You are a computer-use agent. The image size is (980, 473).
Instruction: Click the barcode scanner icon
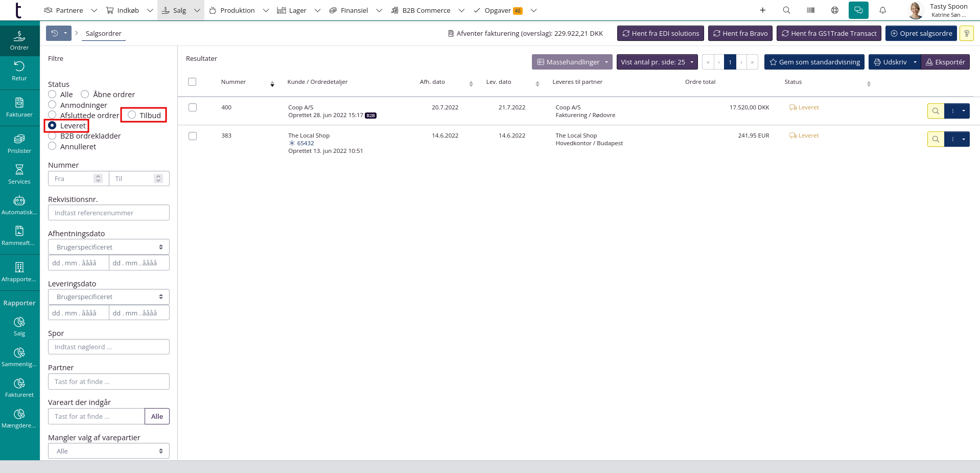pos(810,10)
